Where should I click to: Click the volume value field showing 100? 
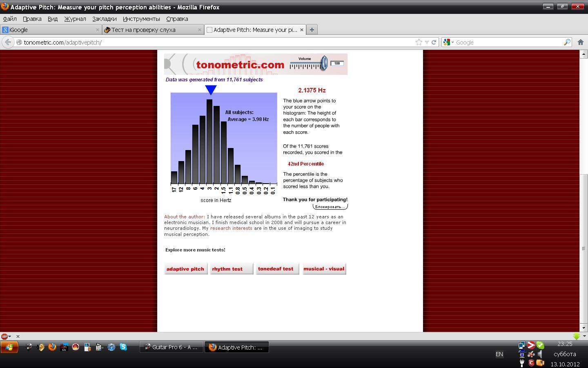click(337, 63)
